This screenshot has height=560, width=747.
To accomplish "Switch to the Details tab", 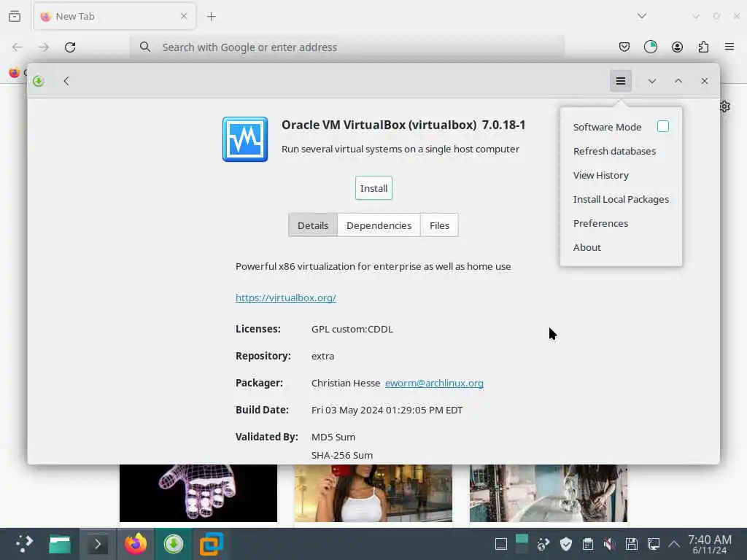I will 312,225.
